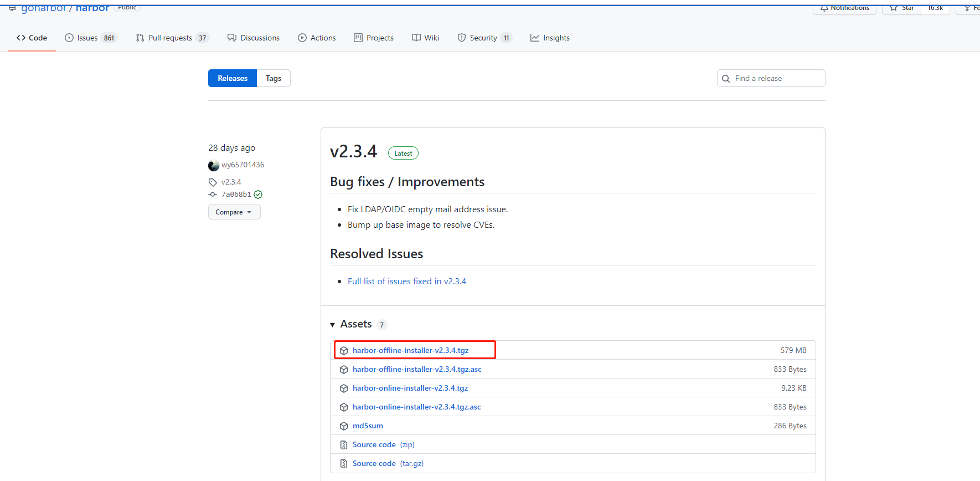
Task: Click zip file icon for Source code (zip)
Action: tap(344, 445)
